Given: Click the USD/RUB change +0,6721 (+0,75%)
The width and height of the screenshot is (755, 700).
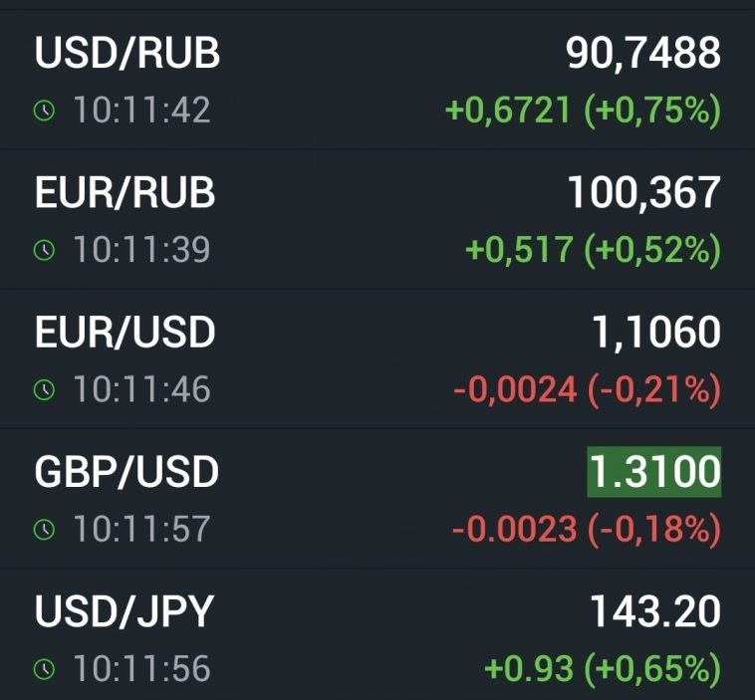Looking at the screenshot, I should click(583, 111).
